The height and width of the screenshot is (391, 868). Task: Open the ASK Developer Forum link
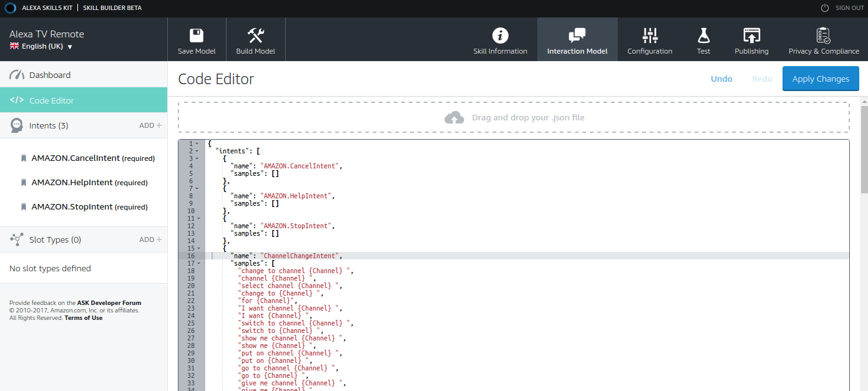point(109,303)
